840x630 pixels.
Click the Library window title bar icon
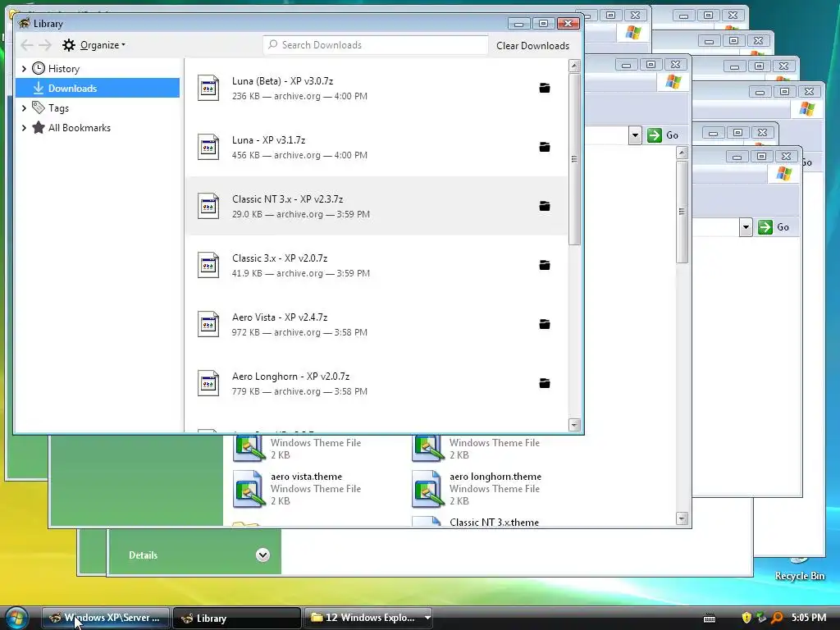[24, 23]
